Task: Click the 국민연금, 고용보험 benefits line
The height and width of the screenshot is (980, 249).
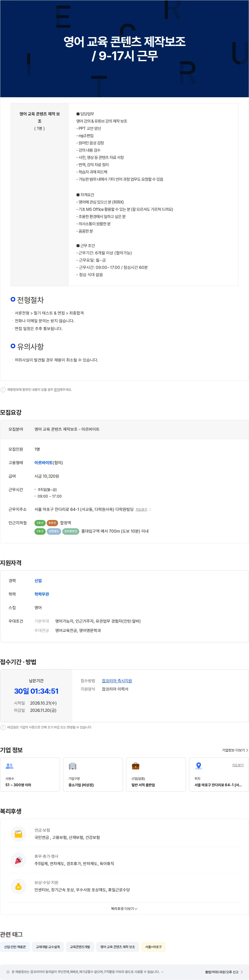Action: (x=67, y=837)
